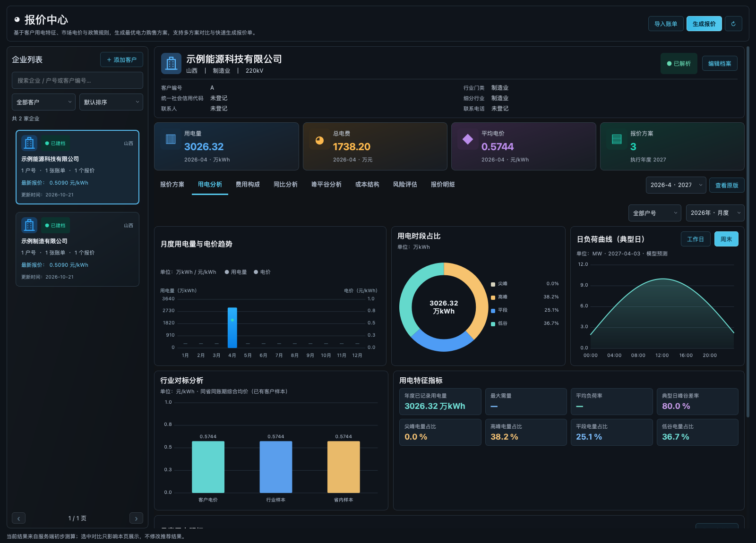The width and height of the screenshot is (756, 543).
Task: Open the 峰平谷分析 tab
Action: pyautogui.click(x=326, y=185)
